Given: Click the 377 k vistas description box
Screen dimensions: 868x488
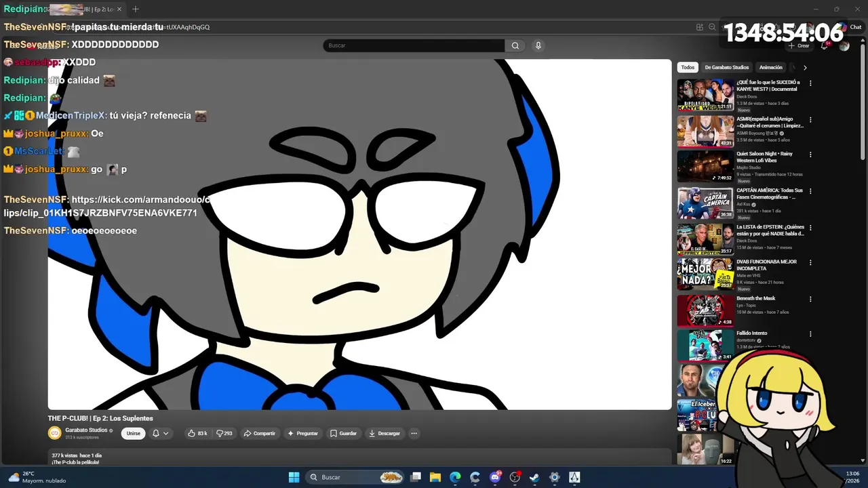Looking at the screenshot, I should tap(359, 457).
